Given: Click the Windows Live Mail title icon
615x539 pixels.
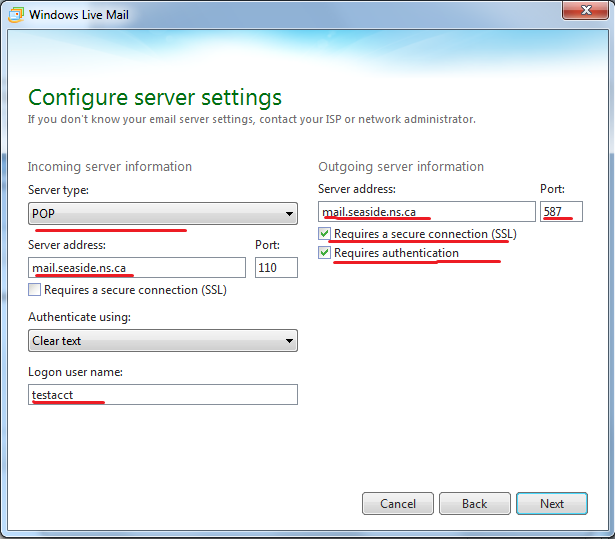Looking at the screenshot, I should (x=16, y=15).
